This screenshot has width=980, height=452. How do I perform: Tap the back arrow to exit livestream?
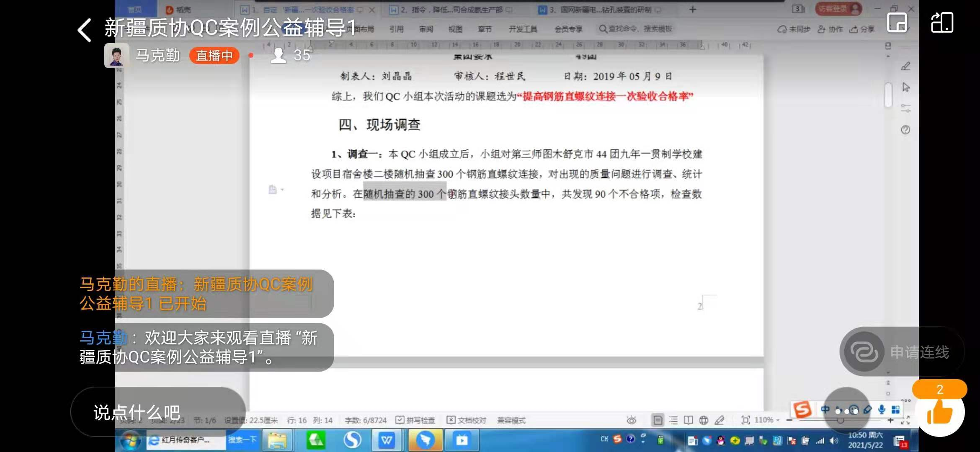click(84, 30)
